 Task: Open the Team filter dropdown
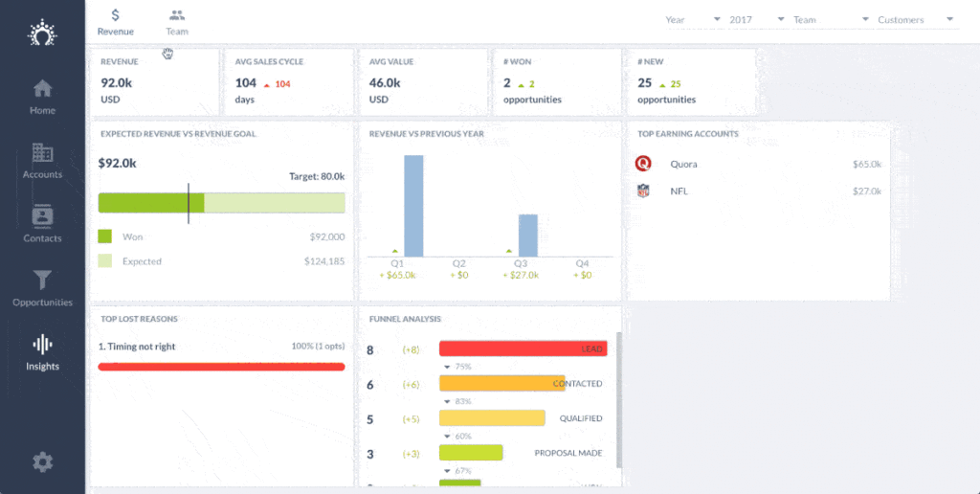[x=831, y=20]
